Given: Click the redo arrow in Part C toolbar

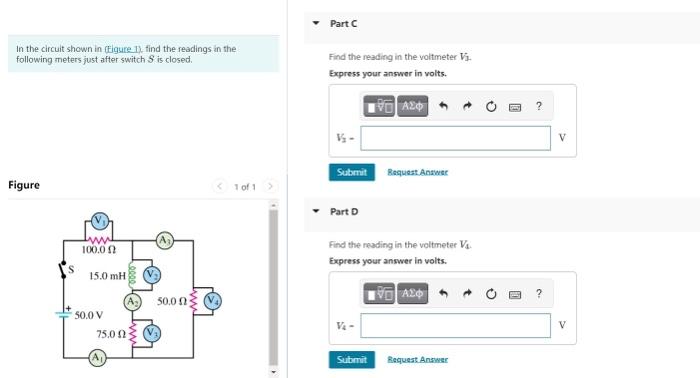Looking at the screenshot, I should [467, 106].
